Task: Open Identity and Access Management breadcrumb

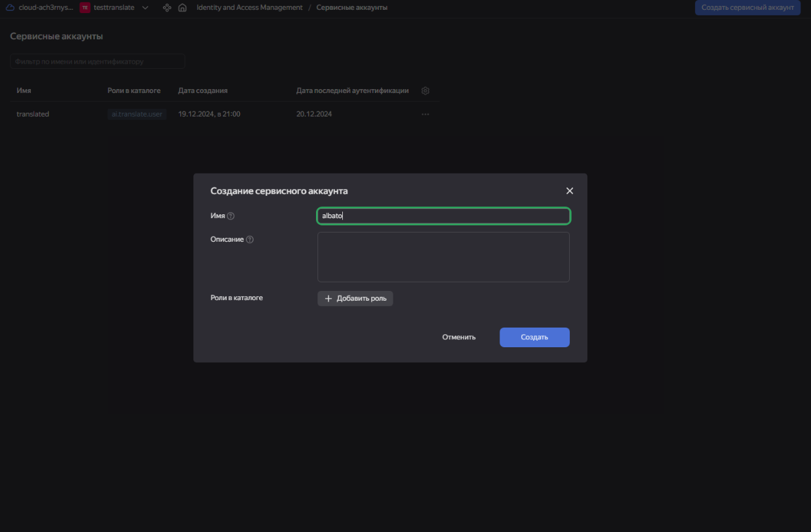Action: tap(249, 8)
